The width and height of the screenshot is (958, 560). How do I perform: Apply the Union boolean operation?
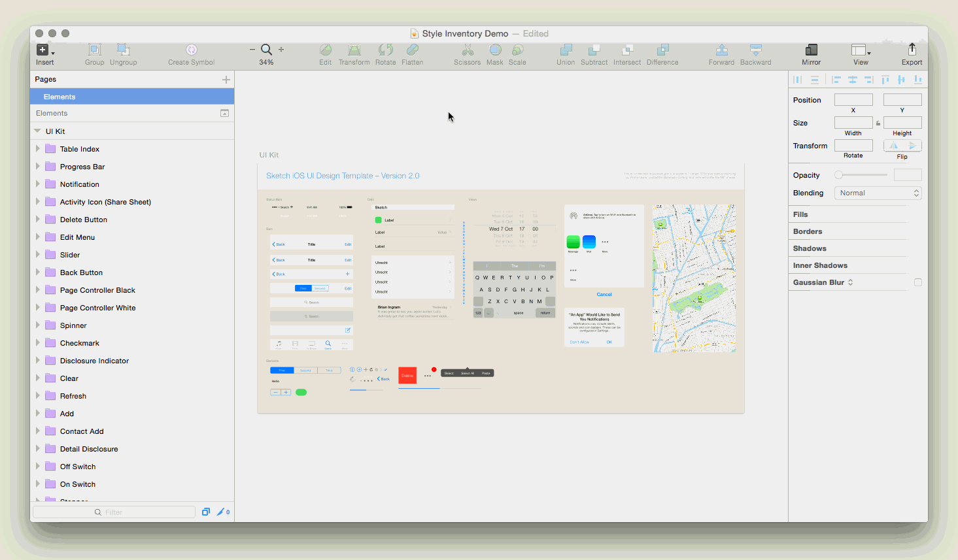[566, 50]
